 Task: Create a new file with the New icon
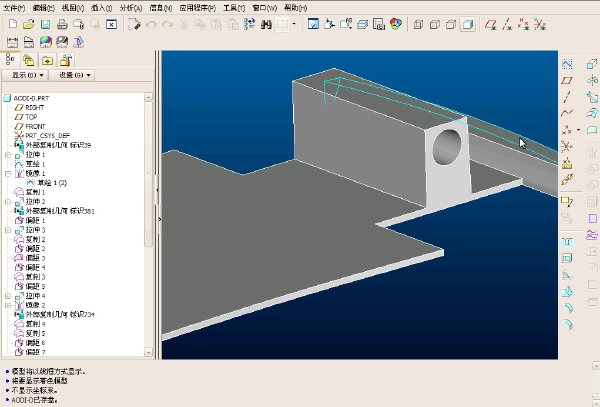pyautogui.click(x=13, y=24)
